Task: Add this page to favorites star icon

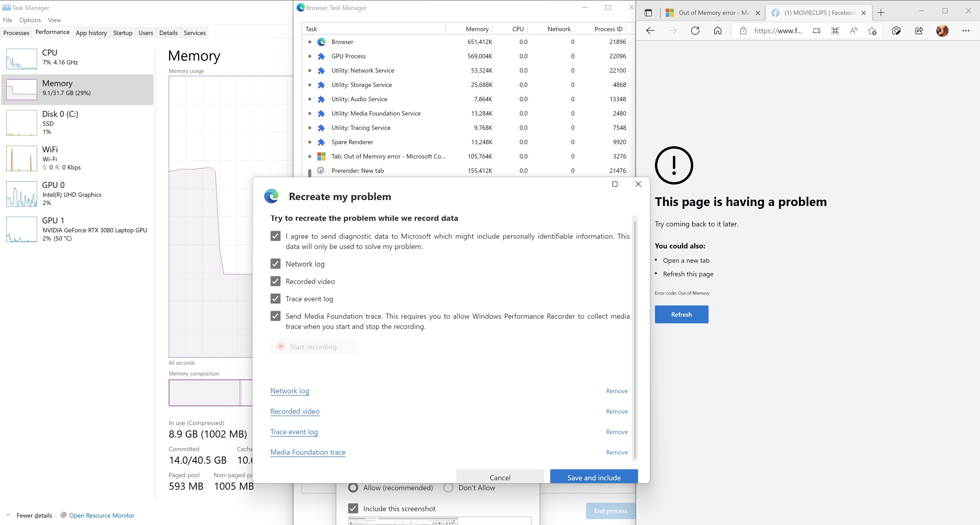Action: point(872,31)
